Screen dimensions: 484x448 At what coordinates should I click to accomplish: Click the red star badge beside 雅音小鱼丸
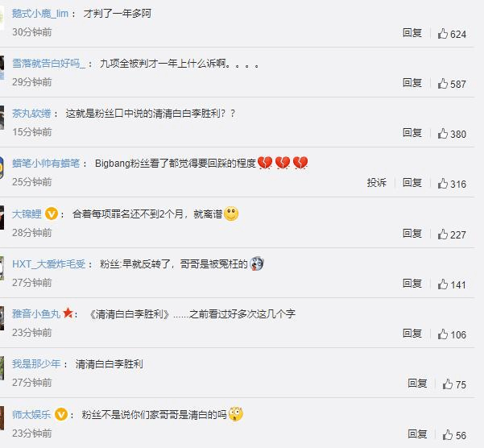pyautogui.click(x=68, y=313)
